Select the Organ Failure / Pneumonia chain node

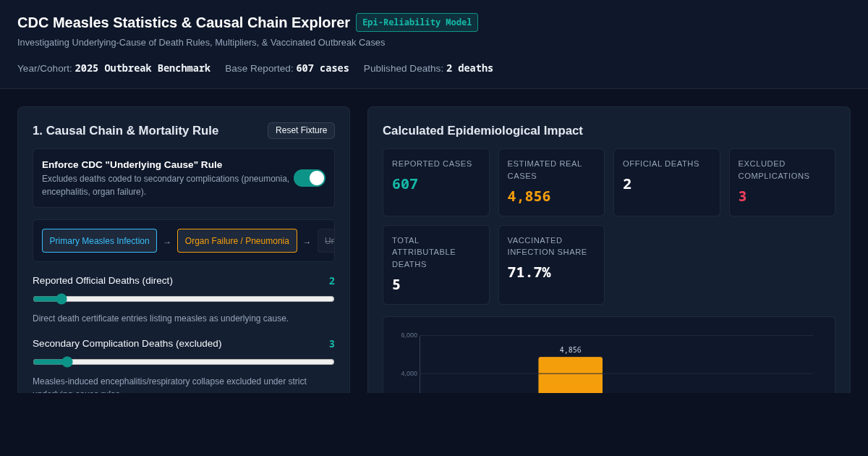[x=237, y=241]
